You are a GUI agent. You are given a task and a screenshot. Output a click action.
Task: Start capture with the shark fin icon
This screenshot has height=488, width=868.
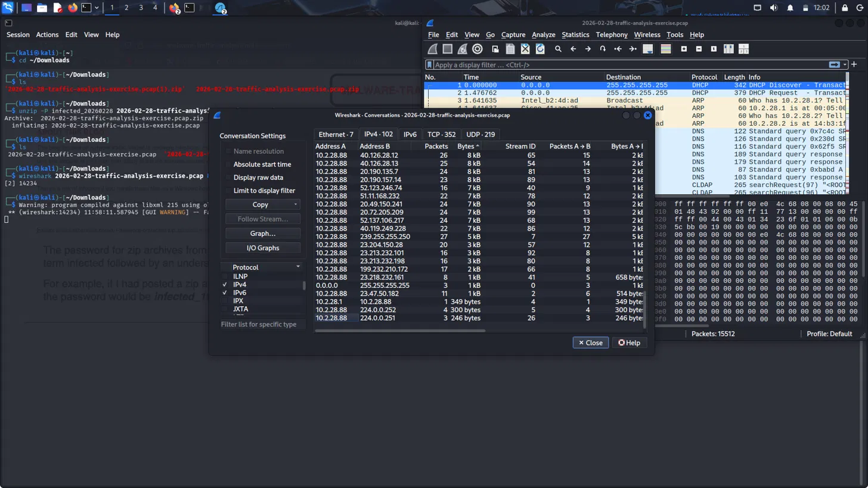pyautogui.click(x=433, y=49)
